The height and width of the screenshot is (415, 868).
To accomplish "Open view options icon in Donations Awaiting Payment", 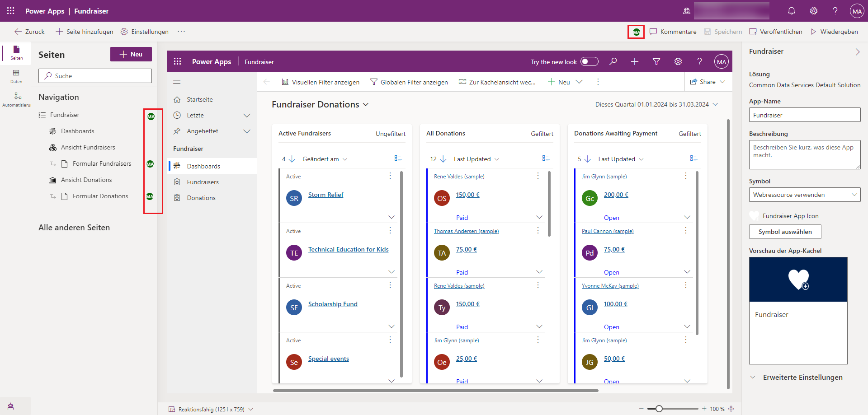I will tap(694, 158).
